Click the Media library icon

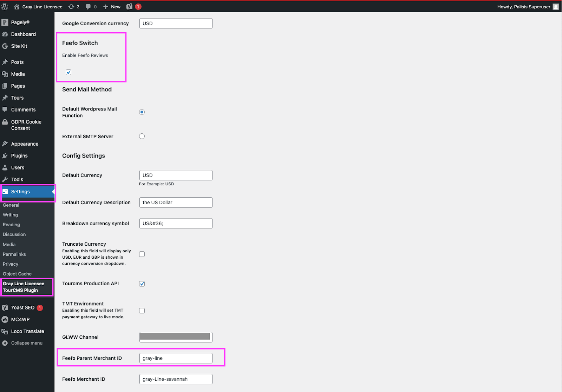click(x=5, y=74)
